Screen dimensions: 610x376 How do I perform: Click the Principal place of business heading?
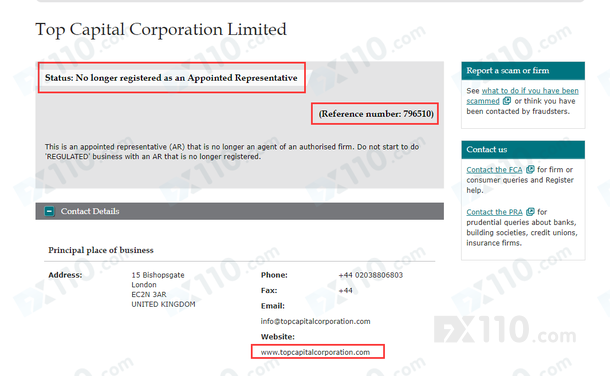pyautogui.click(x=101, y=250)
